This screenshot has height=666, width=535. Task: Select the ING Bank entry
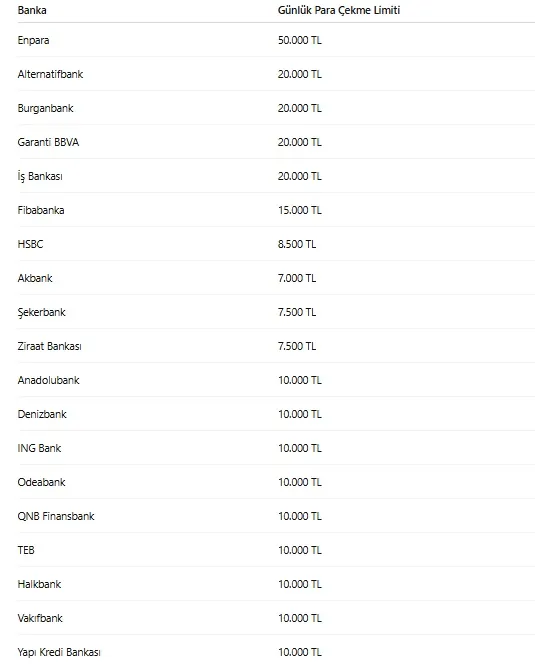coord(39,448)
